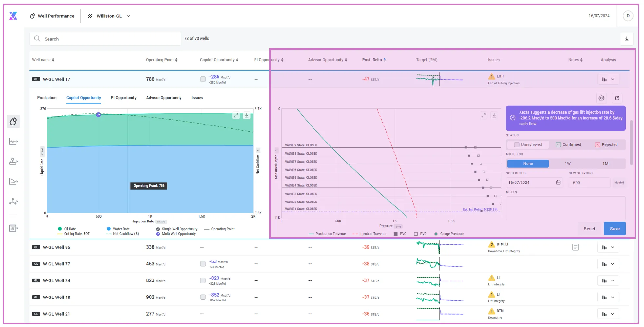Set status to Unreviewed
The width and height of the screenshot is (644, 327).
click(x=528, y=144)
